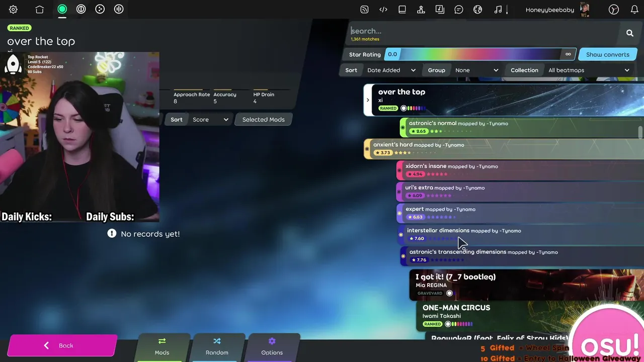Click the 1,361 matches count
The width and height of the screenshot is (644, 362).
point(365,39)
